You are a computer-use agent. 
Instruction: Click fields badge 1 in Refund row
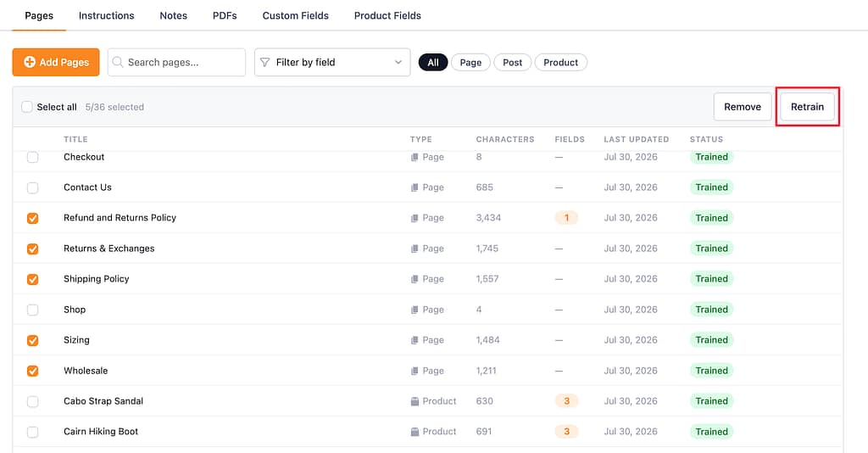pyautogui.click(x=566, y=218)
